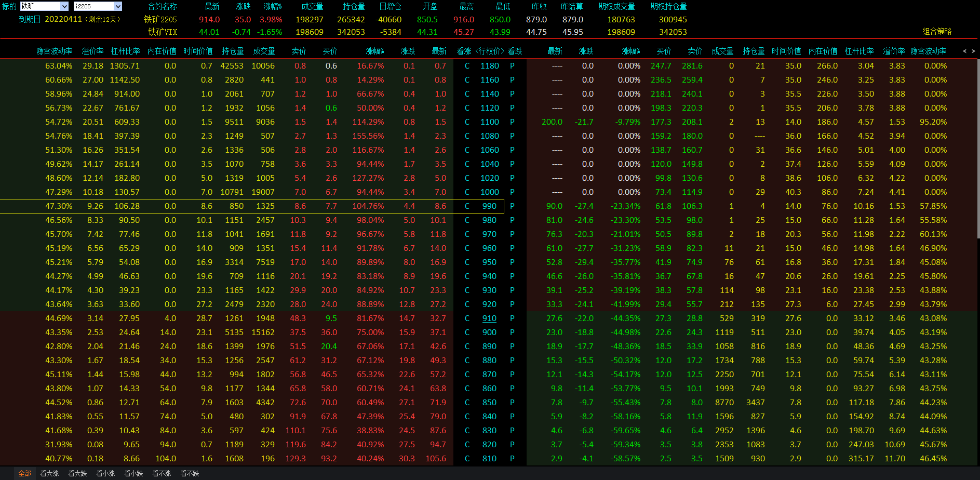Switch to the 看不跌 tab
Screen dimensions: 980x480
coord(190,473)
